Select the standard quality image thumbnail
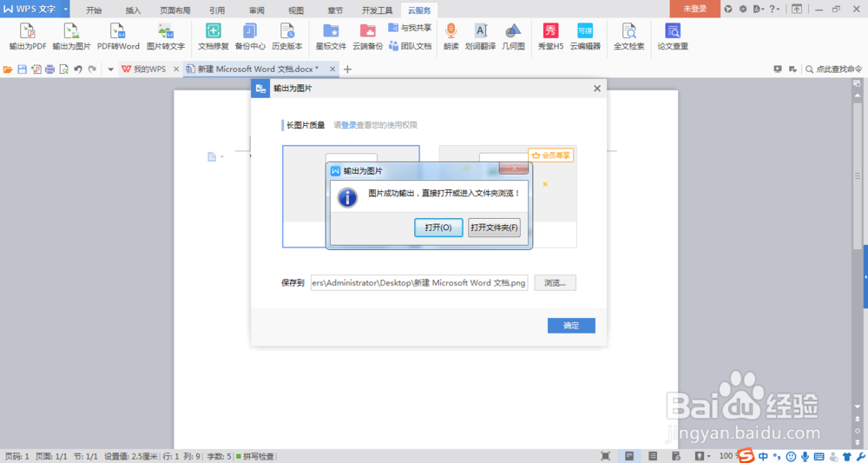Image resolution: width=868 pixels, height=463 pixels. 351,196
